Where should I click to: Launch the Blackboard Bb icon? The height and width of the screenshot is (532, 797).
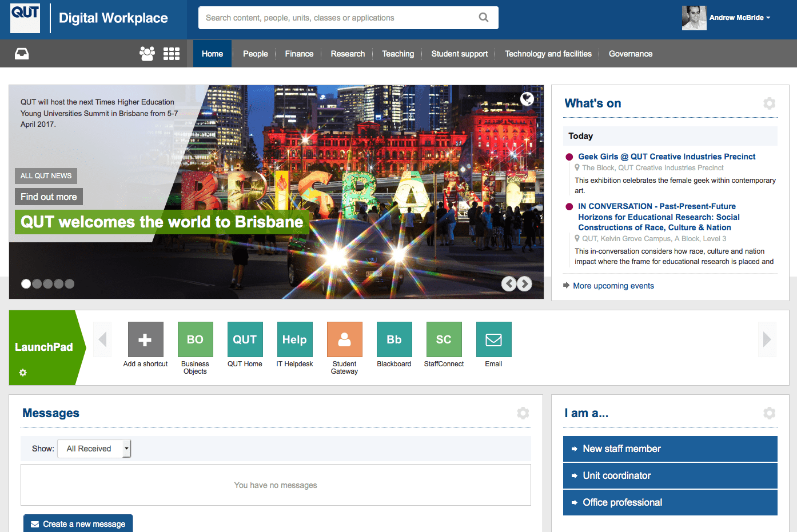tap(394, 339)
